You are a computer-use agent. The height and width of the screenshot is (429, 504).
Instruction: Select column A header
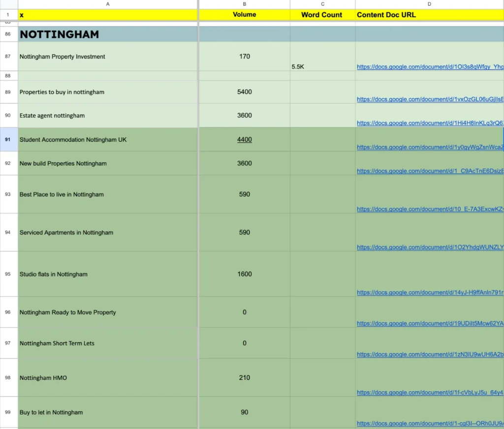(108, 4)
